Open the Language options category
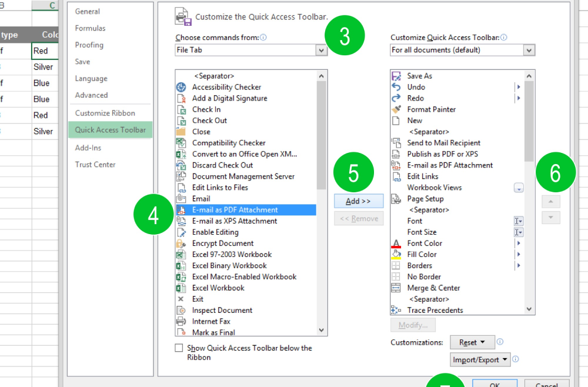 point(91,79)
